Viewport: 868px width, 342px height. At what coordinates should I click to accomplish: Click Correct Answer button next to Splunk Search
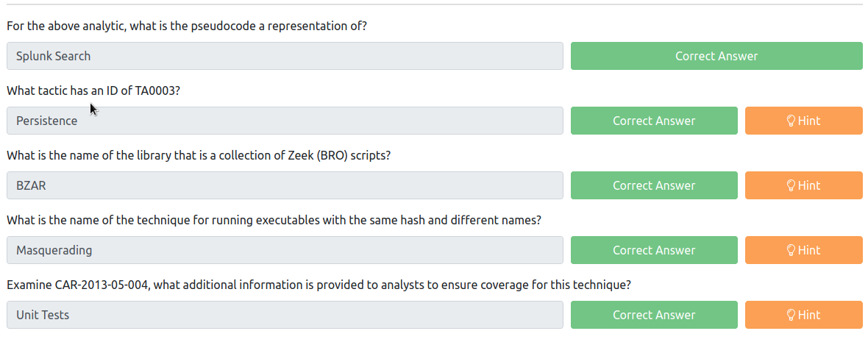pos(717,56)
